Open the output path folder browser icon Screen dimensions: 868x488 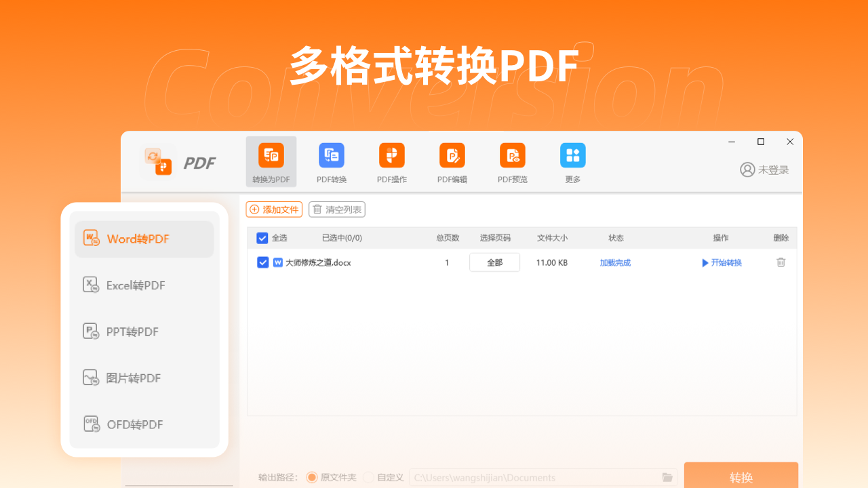click(667, 477)
